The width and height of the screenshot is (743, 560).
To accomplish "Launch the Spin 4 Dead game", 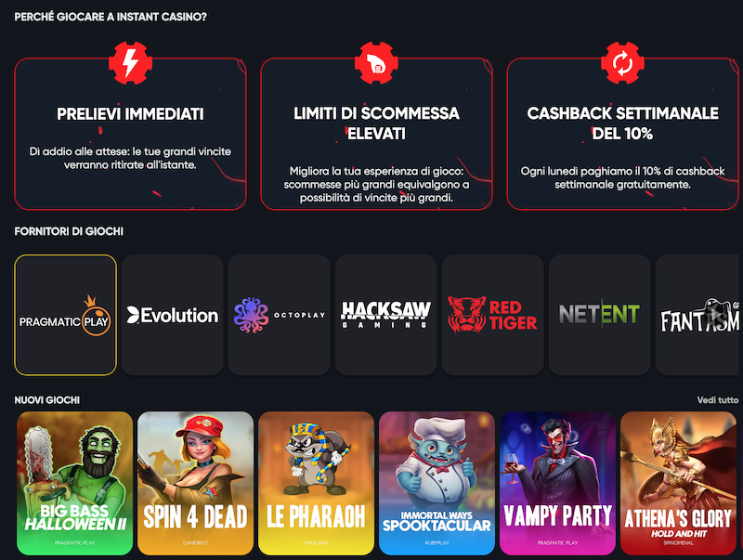I will [196, 483].
